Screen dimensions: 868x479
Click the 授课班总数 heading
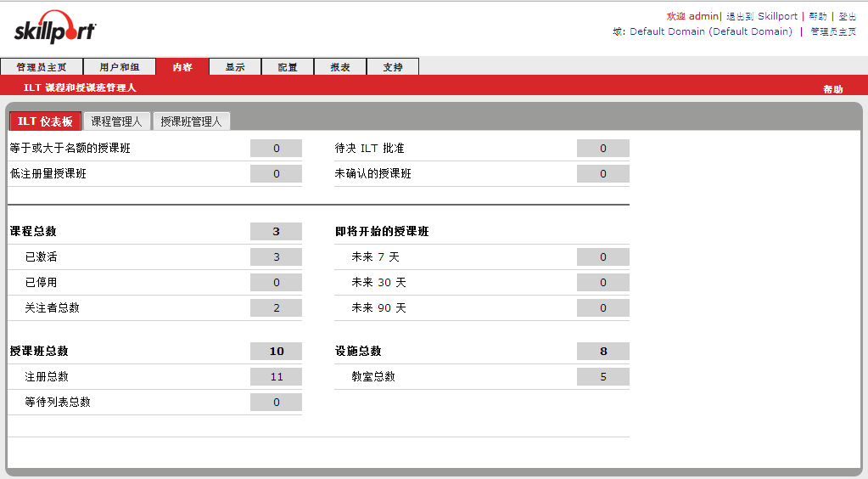(39, 351)
